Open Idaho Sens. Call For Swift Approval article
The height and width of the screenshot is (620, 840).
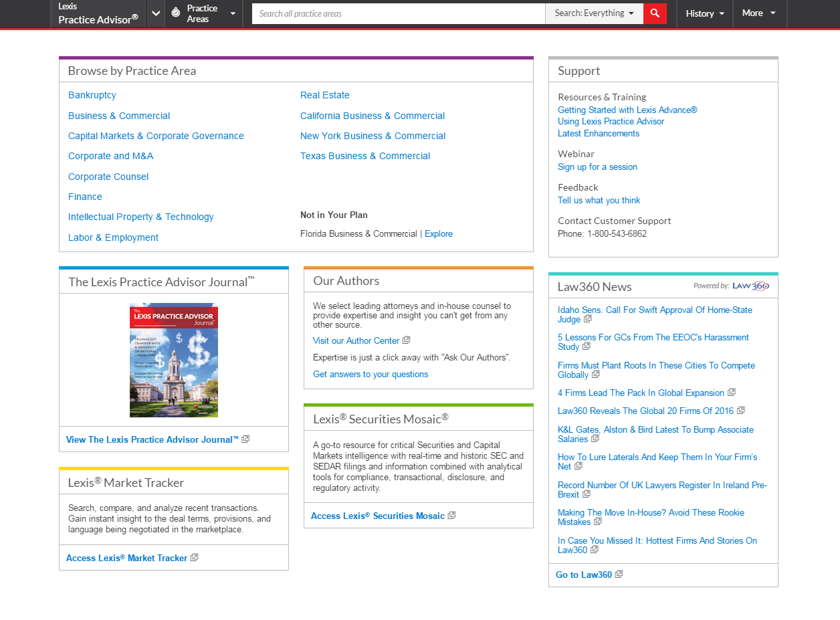(x=655, y=314)
